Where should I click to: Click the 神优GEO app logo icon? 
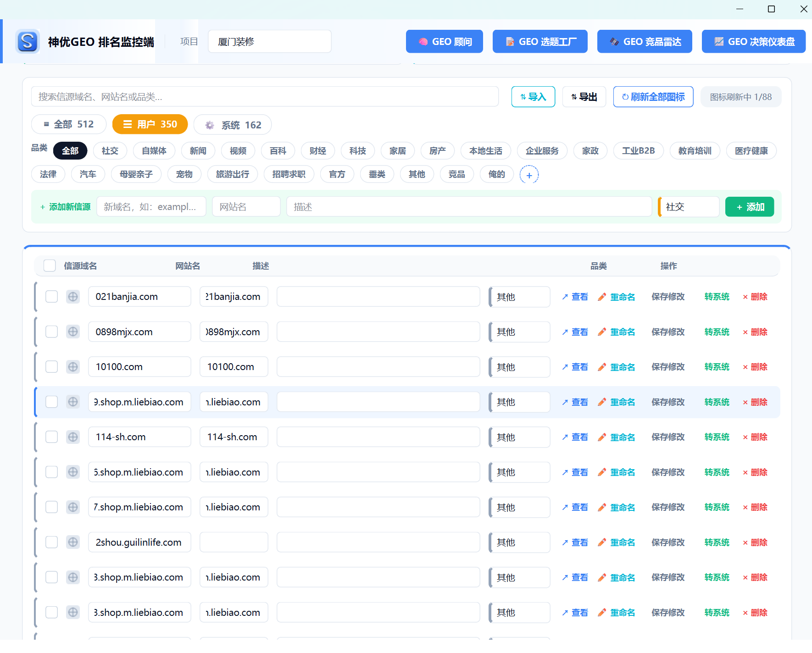click(27, 41)
